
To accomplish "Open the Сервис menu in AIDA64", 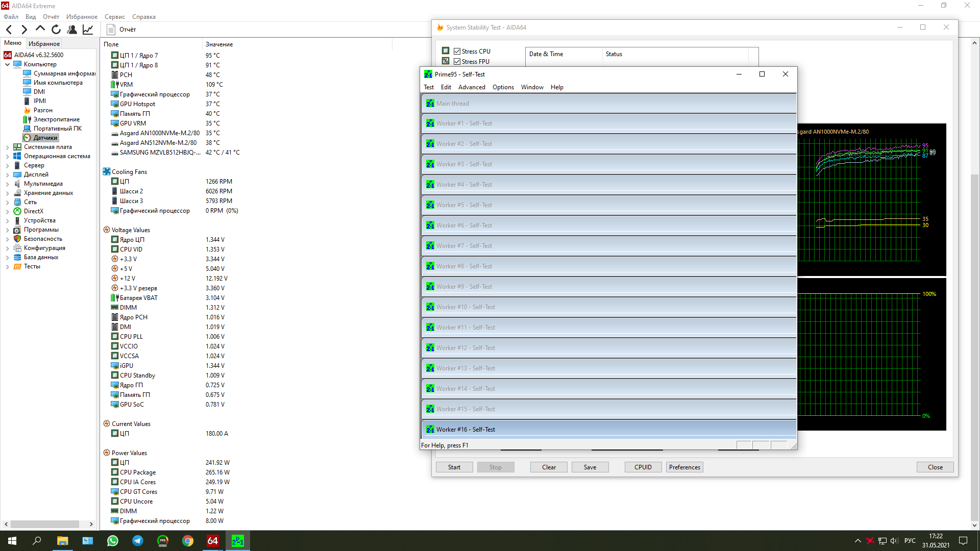I will (114, 17).
